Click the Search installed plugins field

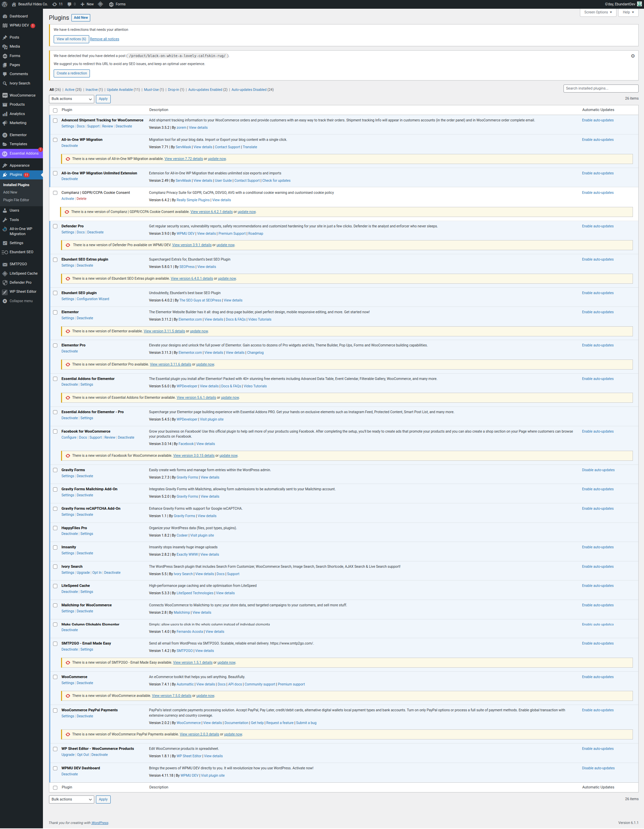point(600,89)
